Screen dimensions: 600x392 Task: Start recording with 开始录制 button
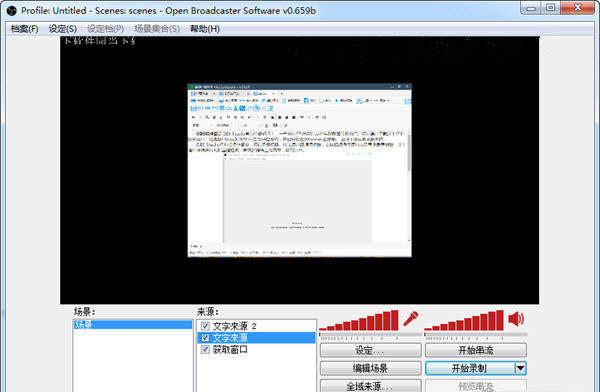click(x=470, y=368)
